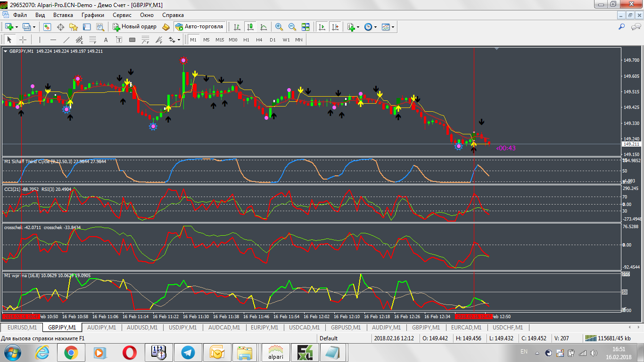The height and width of the screenshot is (362, 644).
Task: Expand the Periods clock dropdown
Action: [x=375, y=27]
